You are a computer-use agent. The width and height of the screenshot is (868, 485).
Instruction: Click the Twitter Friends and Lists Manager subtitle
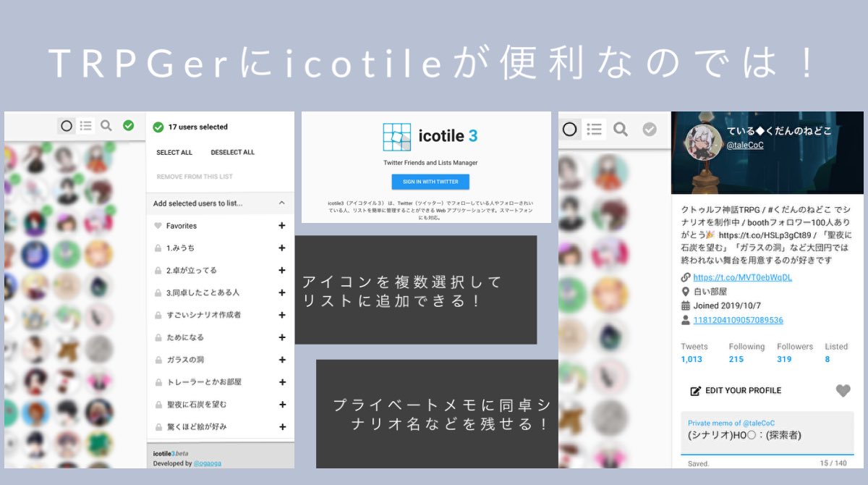[x=430, y=163]
